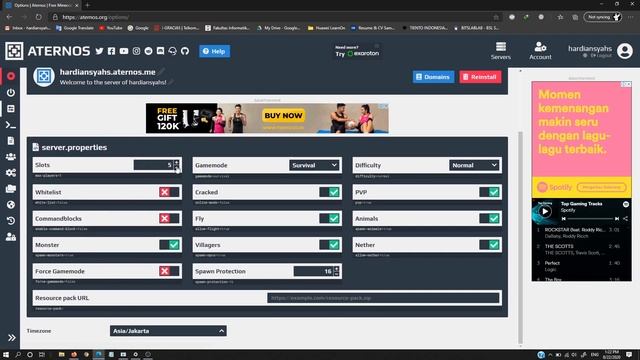Open the Worlds globe sidebar icon
Image resolution: width=640 pixels, height=360 pixels.
click(11, 204)
